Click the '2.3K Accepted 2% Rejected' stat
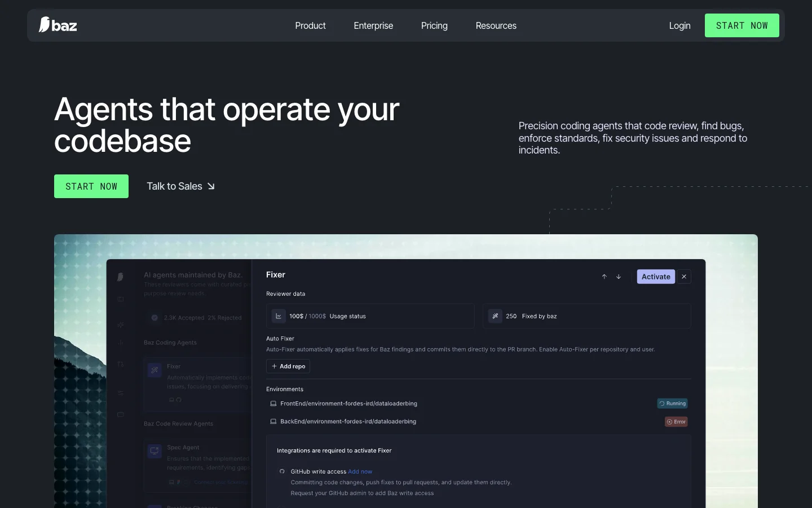Screen dimensions: 812x508 [202, 318]
